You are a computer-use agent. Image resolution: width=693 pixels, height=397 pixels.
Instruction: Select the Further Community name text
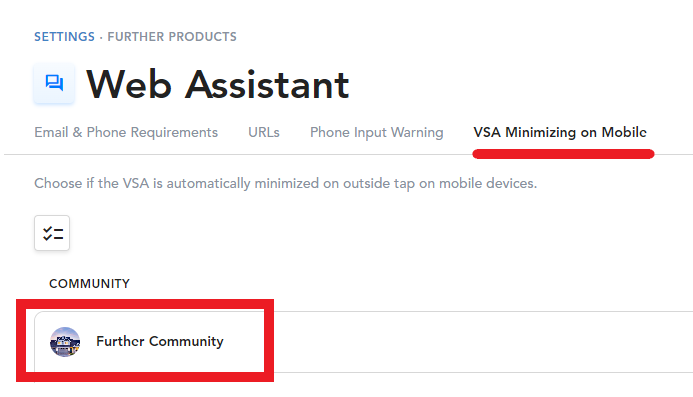pos(160,341)
